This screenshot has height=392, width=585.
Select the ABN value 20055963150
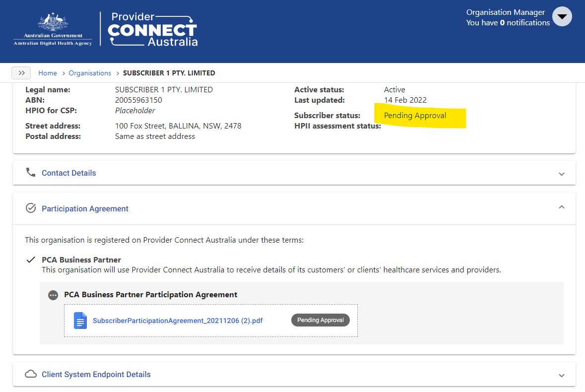tap(138, 100)
